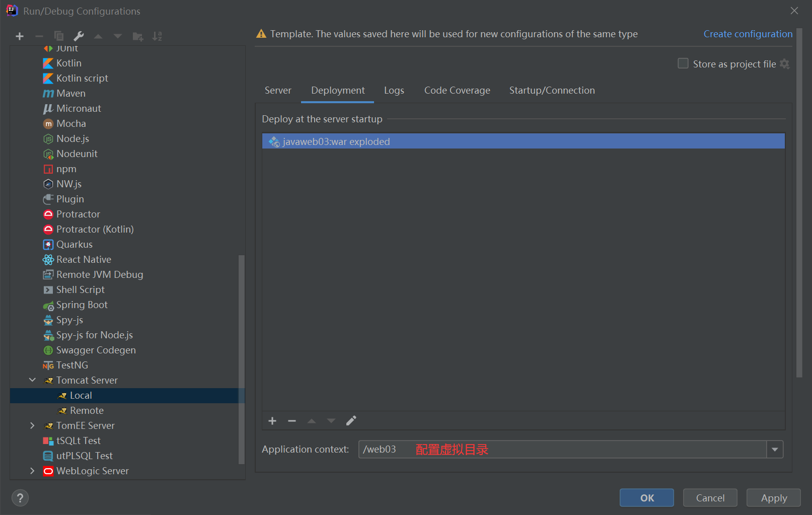Image resolution: width=812 pixels, height=515 pixels.
Task: Click the Apply button
Action: click(x=774, y=498)
